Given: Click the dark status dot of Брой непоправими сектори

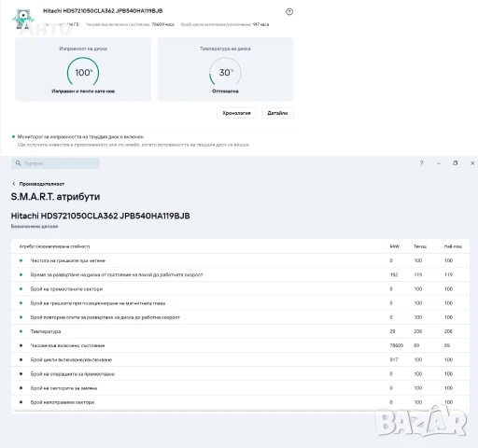Looking at the screenshot, I should click(21, 402).
